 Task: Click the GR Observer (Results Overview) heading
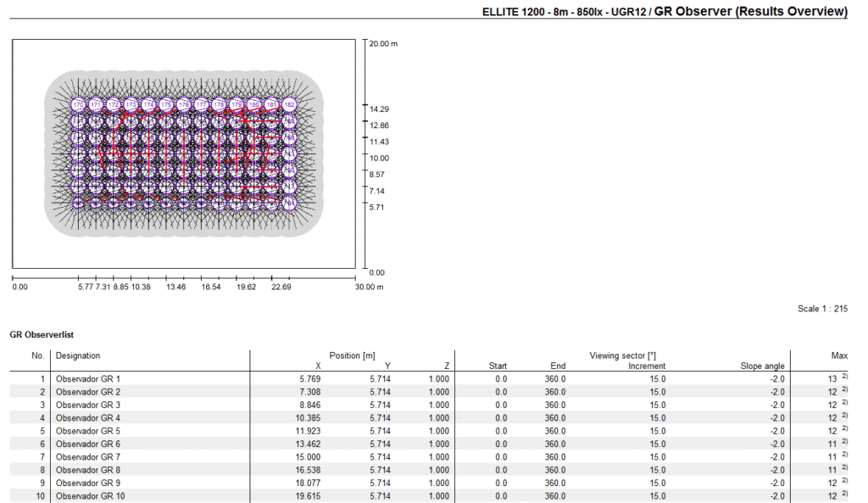(x=751, y=12)
